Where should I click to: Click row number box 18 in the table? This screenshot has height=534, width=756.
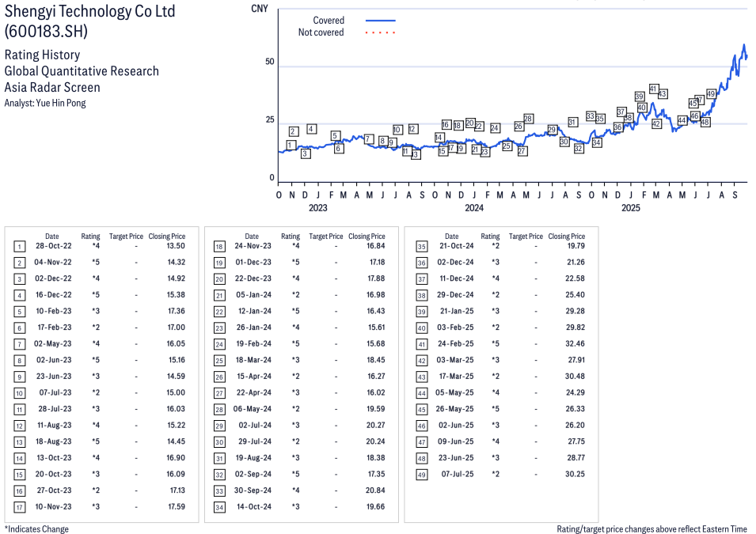click(x=219, y=247)
